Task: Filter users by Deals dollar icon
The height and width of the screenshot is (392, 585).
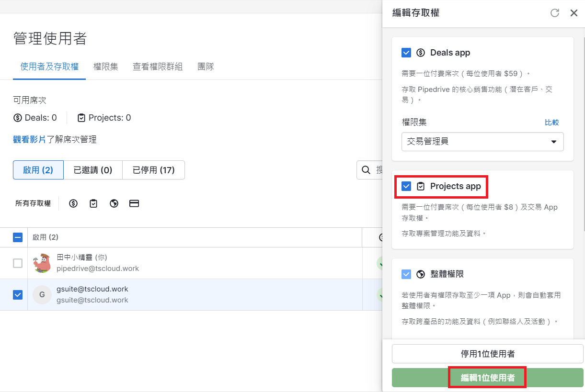Action: coord(73,203)
